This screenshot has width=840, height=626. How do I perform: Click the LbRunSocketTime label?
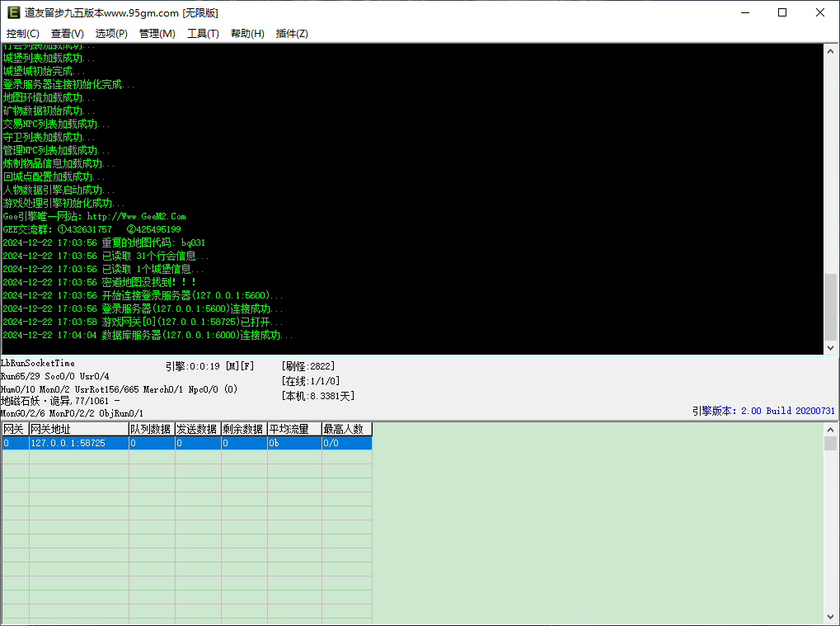[37, 363]
